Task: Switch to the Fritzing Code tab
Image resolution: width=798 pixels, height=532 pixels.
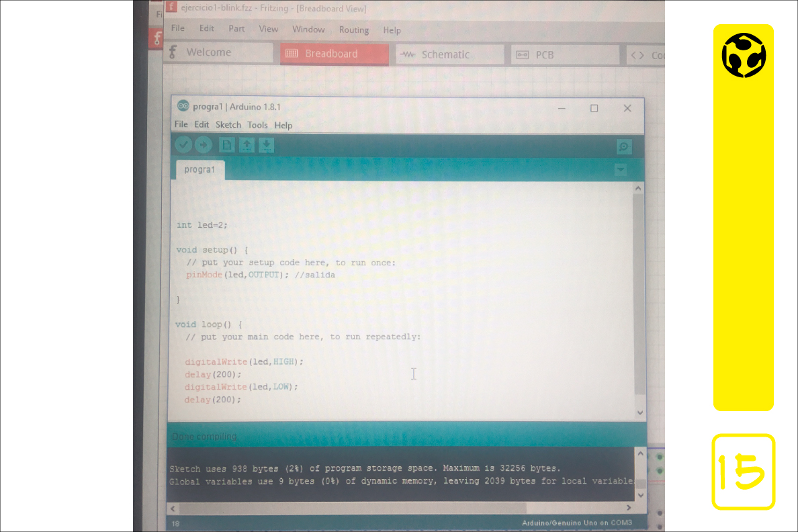Action: click(646, 56)
